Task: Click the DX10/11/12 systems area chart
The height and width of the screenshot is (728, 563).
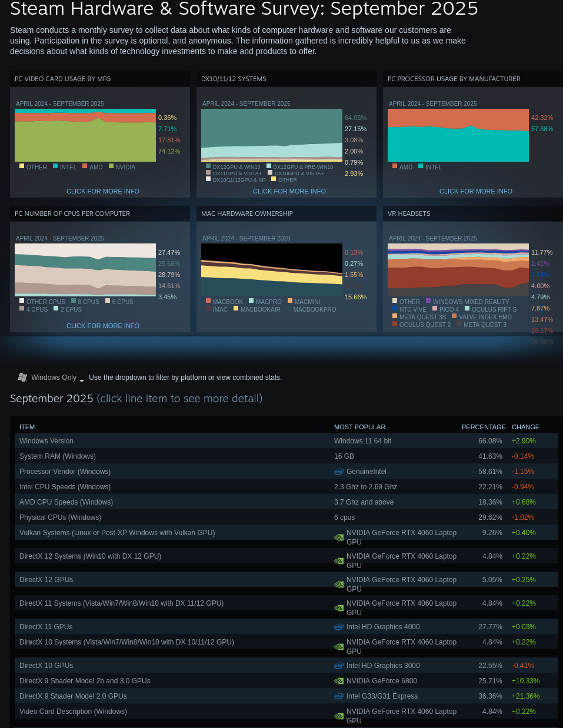Action: [272, 135]
